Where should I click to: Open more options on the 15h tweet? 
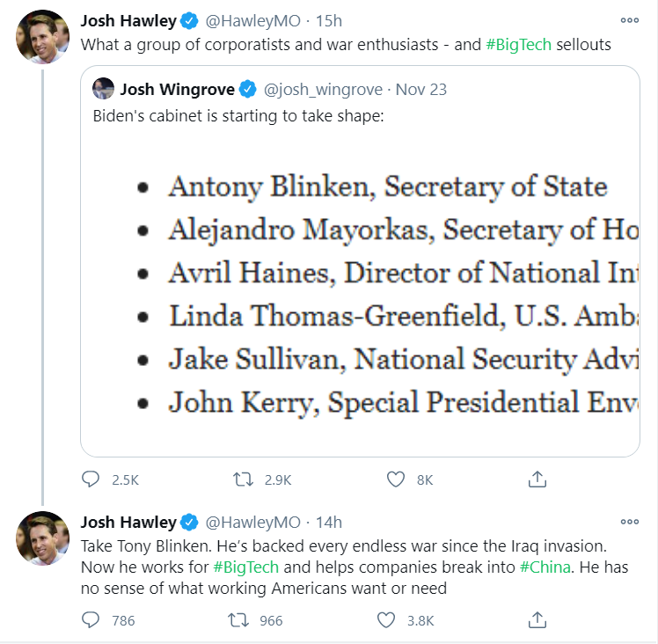[630, 20]
